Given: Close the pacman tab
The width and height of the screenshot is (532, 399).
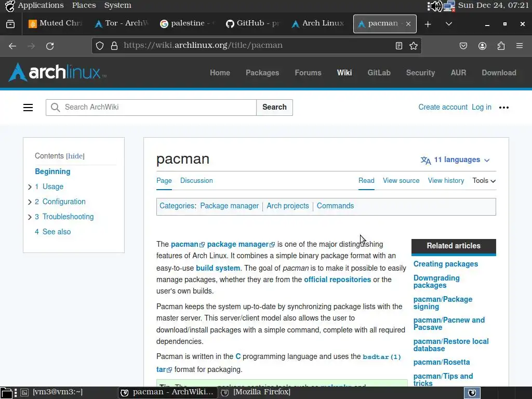Looking at the screenshot, I should (408, 24).
